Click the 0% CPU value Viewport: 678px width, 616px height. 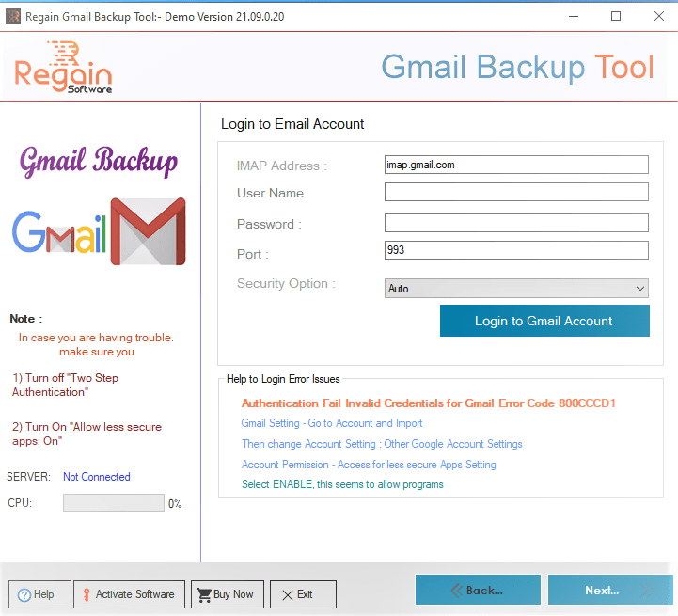(x=175, y=504)
